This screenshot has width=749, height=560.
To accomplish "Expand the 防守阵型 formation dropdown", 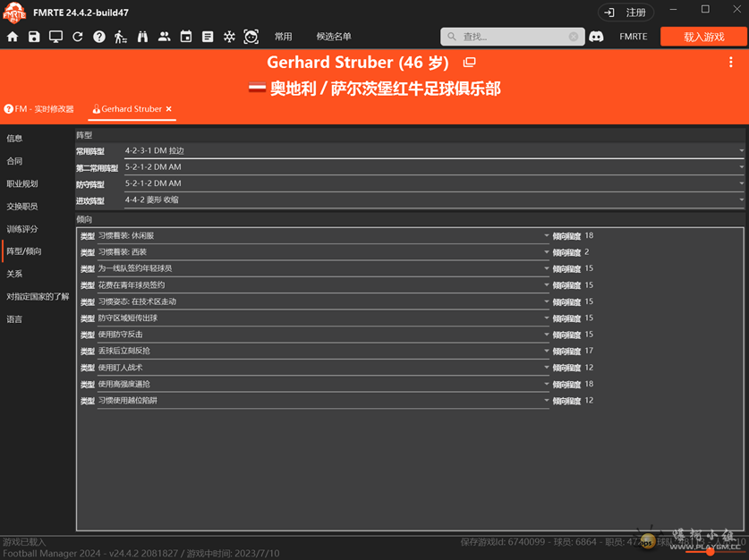I will click(x=741, y=184).
